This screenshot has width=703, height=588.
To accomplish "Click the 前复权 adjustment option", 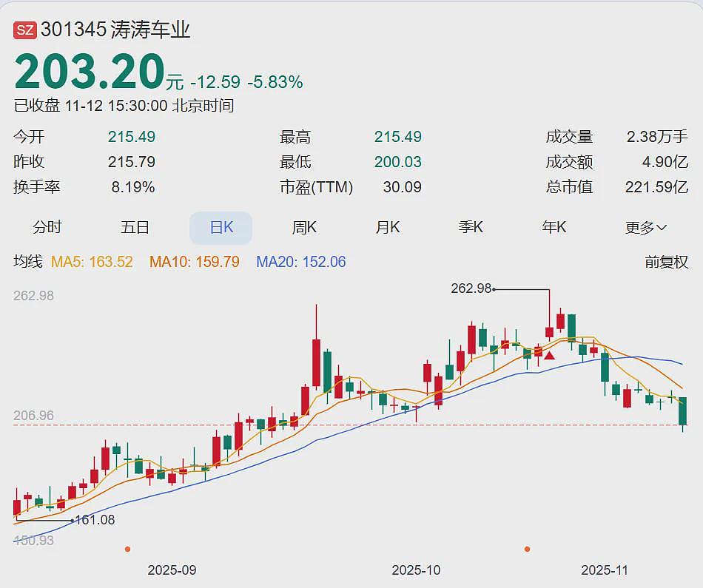I will click(666, 262).
